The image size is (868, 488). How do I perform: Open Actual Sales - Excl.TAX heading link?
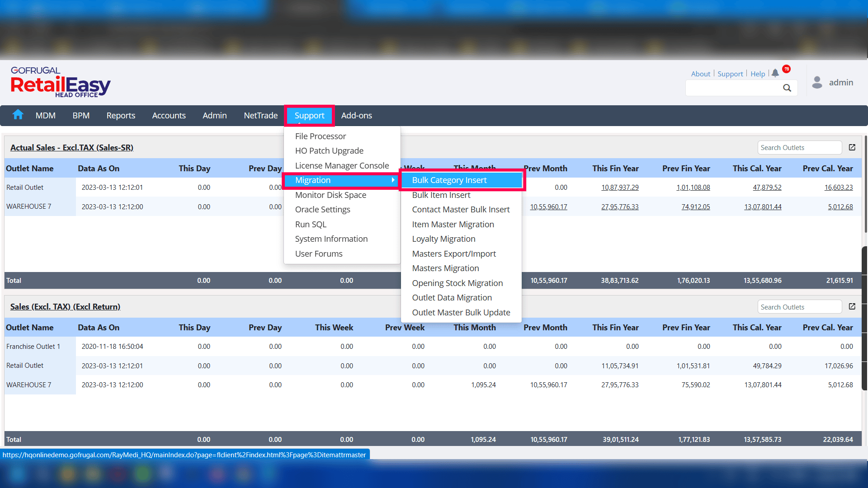72,147
